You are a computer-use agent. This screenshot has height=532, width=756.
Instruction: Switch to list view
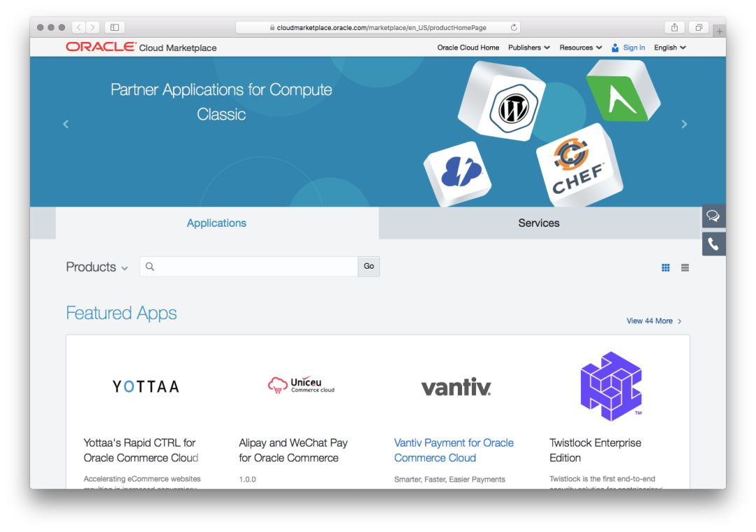pos(685,267)
